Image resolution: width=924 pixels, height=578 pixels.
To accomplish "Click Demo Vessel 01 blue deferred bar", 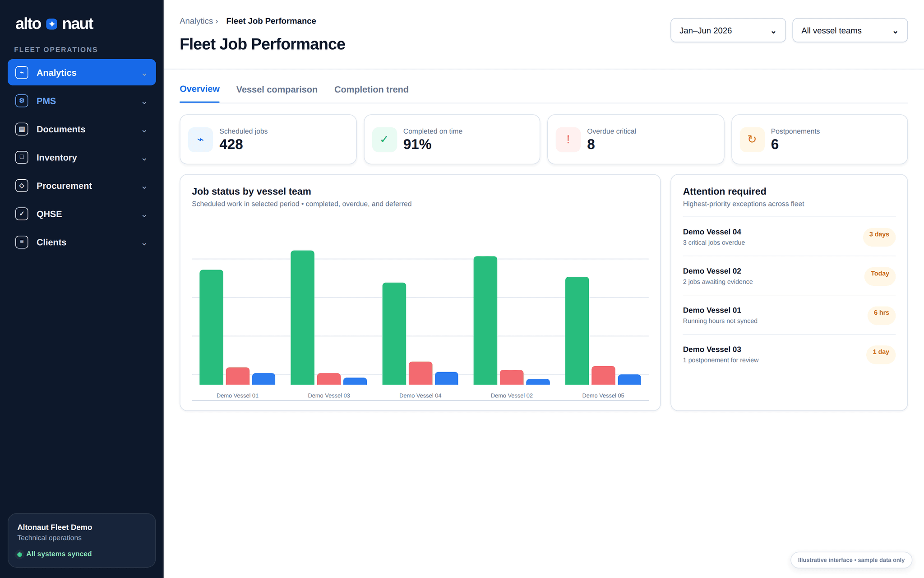I will pyautogui.click(x=263, y=379).
